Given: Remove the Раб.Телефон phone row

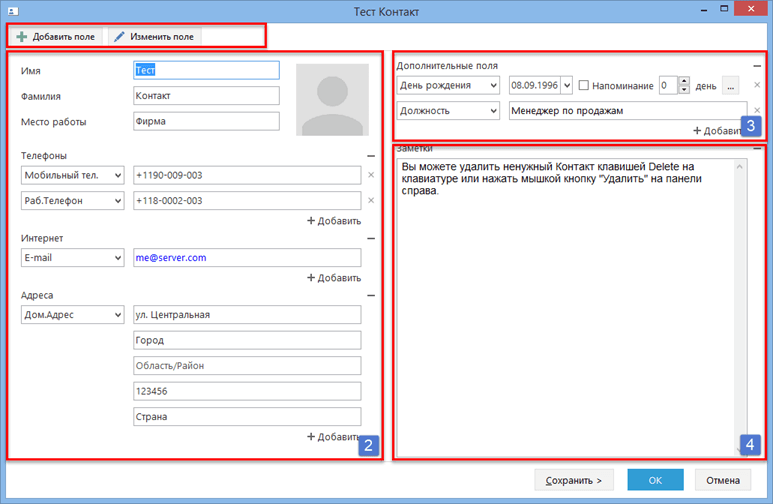Looking at the screenshot, I should click(x=371, y=201).
